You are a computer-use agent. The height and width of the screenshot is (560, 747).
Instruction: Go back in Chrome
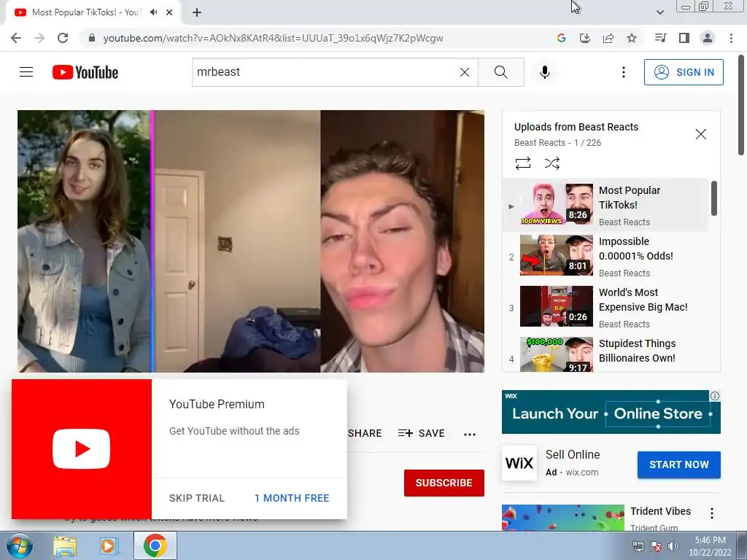pos(16,38)
